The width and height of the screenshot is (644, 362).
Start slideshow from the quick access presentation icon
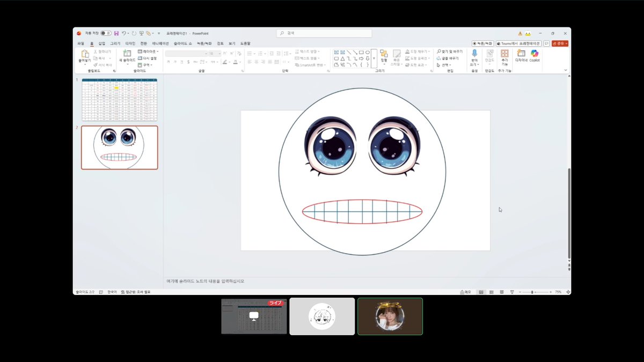pos(141,33)
